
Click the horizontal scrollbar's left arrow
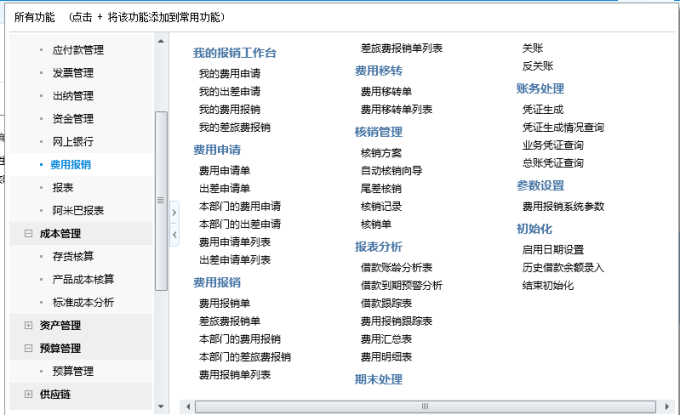pyautogui.click(x=186, y=406)
